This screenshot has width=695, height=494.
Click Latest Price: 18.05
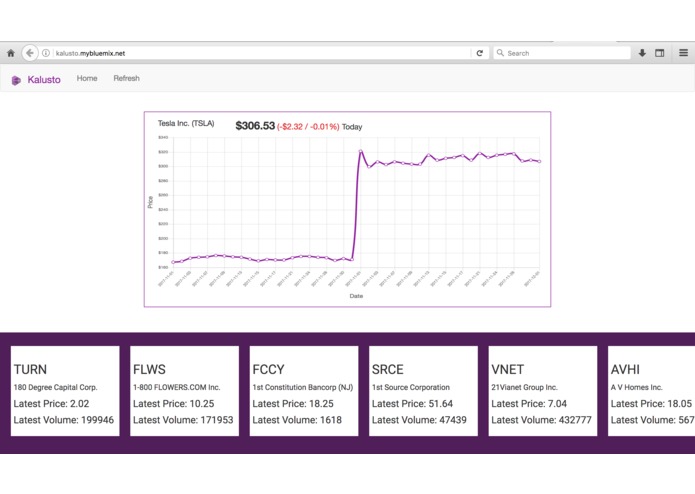[652, 404]
